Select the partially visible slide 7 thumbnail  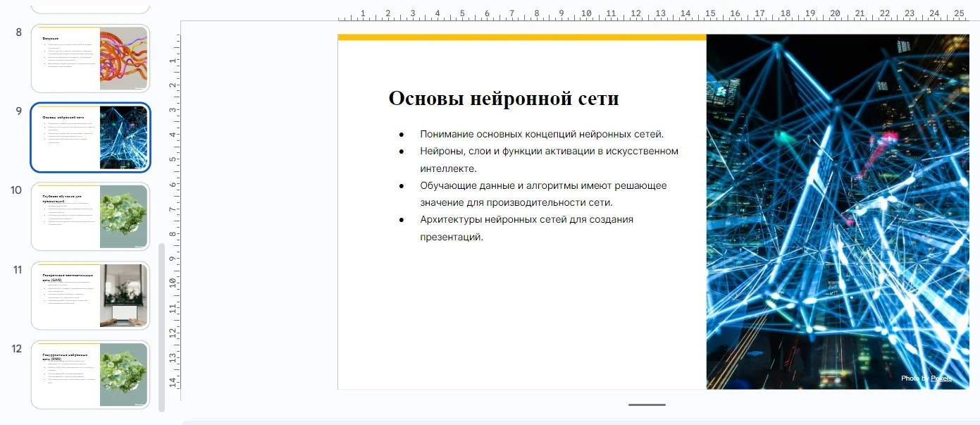coord(90,6)
